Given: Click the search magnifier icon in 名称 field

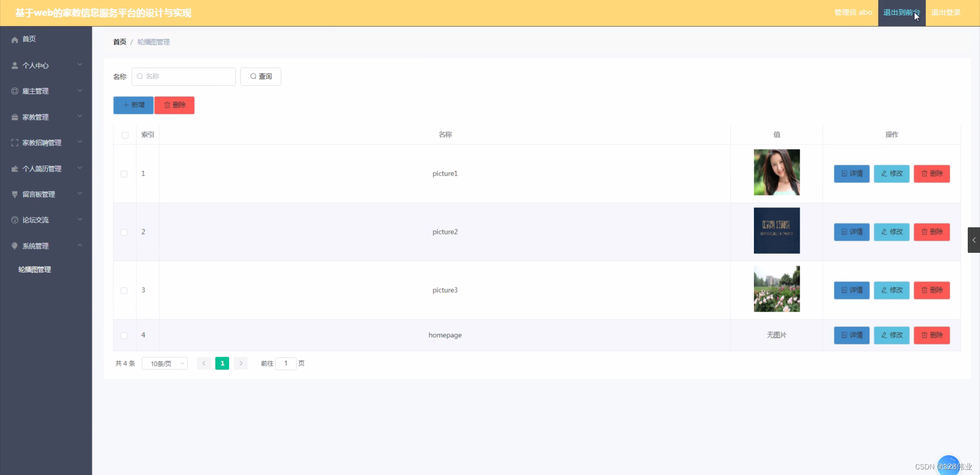Looking at the screenshot, I should pos(140,77).
